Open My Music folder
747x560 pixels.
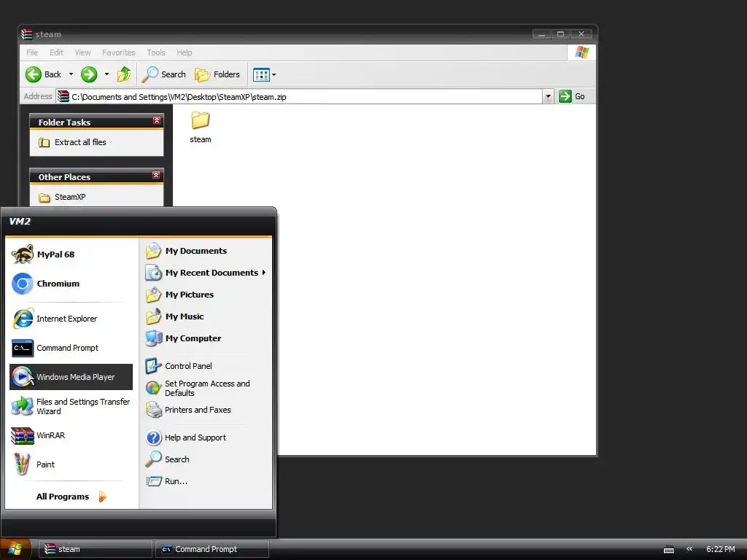click(206, 316)
